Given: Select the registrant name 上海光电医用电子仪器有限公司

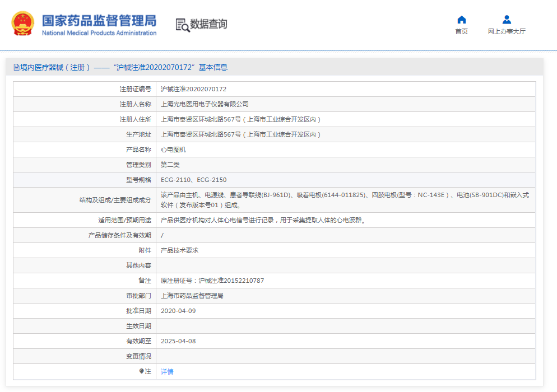Looking at the screenshot, I should [205, 104].
